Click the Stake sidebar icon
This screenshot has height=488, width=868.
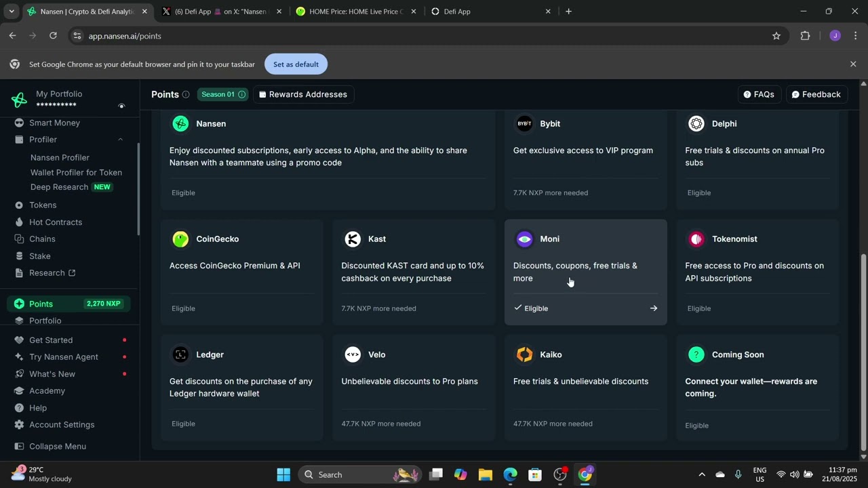[x=19, y=256]
